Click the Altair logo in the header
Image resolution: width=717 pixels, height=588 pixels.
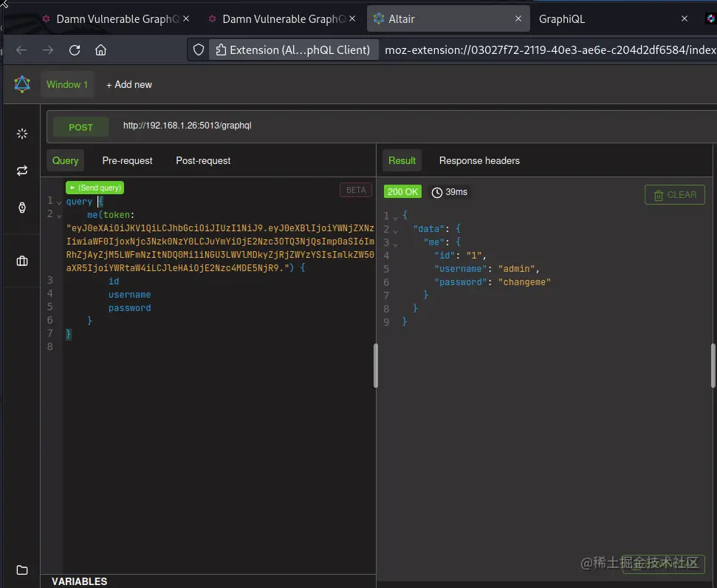tap(22, 84)
